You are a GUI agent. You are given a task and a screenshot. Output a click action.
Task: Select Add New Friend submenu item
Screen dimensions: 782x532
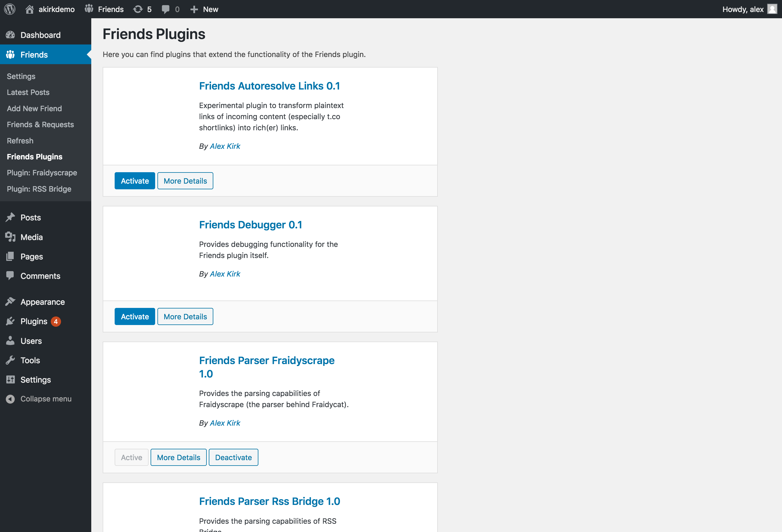(x=34, y=108)
